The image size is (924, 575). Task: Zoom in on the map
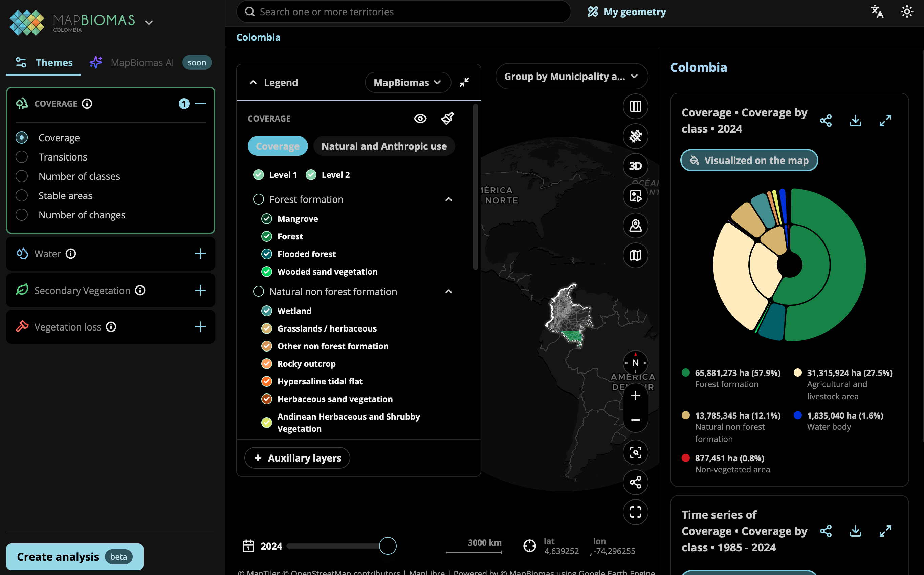pyautogui.click(x=635, y=396)
